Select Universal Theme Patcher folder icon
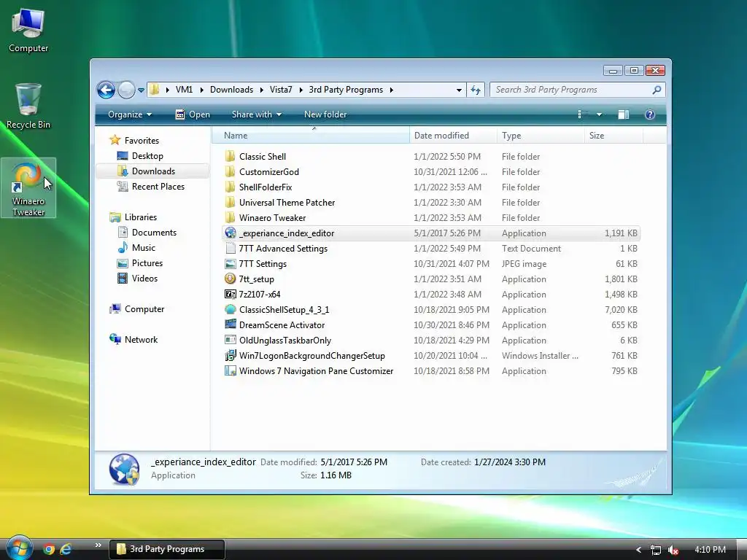 230,202
